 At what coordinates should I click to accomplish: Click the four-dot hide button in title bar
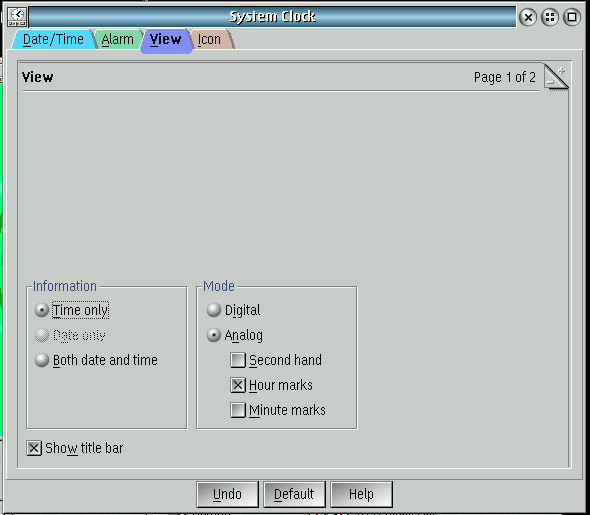click(550, 17)
